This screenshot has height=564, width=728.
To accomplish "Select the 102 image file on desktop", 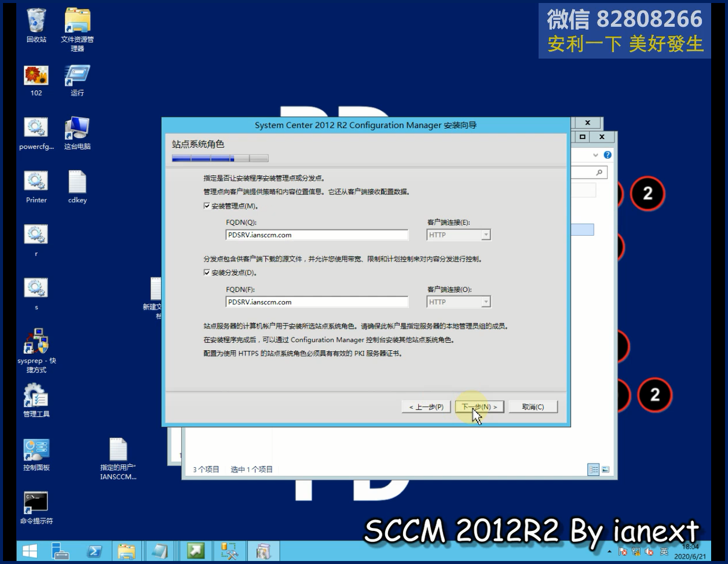I will pyautogui.click(x=36, y=81).
